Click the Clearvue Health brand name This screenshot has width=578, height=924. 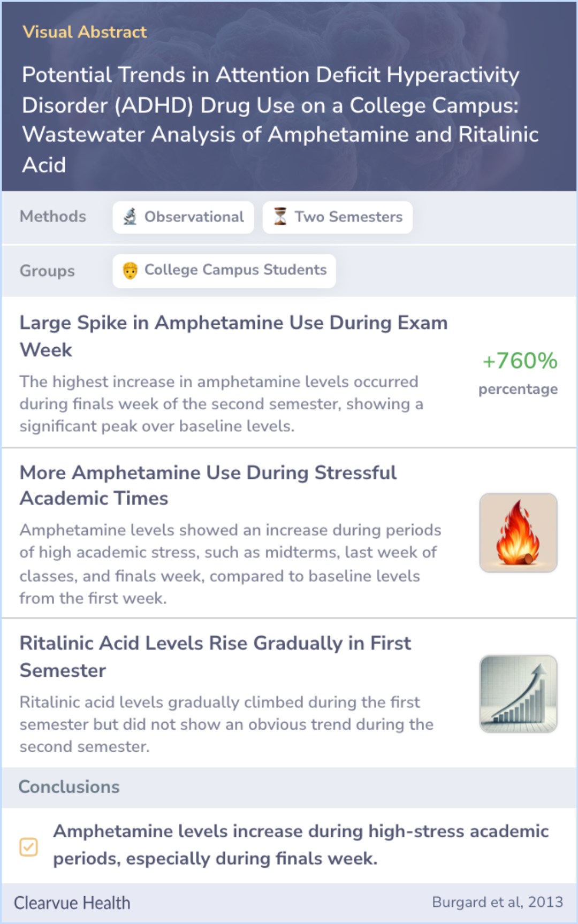tap(72, 903)
